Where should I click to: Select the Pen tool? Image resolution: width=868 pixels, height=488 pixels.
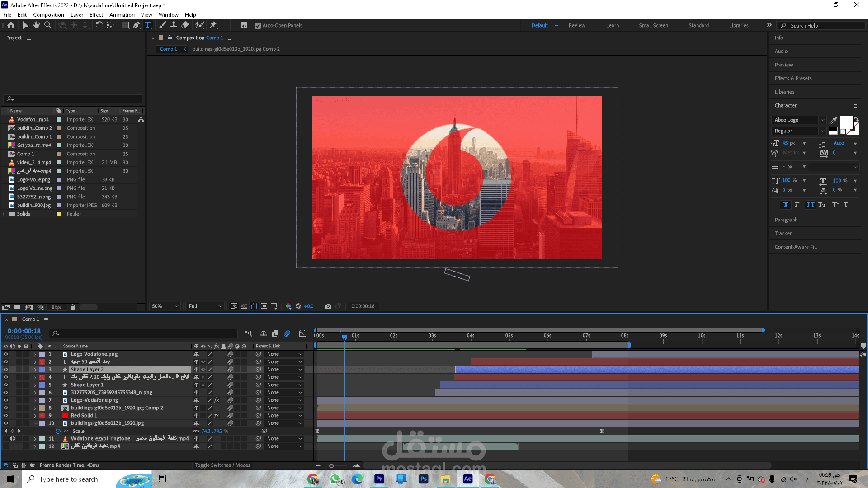(x=137, y=25)
